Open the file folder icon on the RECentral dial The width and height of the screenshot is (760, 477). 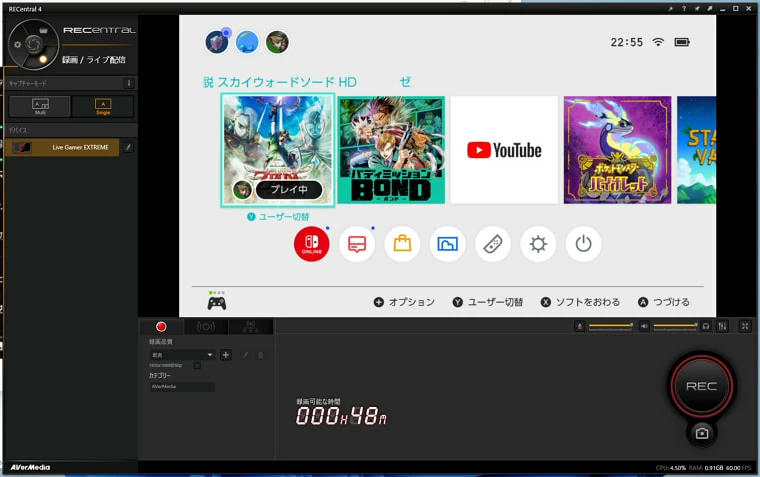(x=44, y=31)
